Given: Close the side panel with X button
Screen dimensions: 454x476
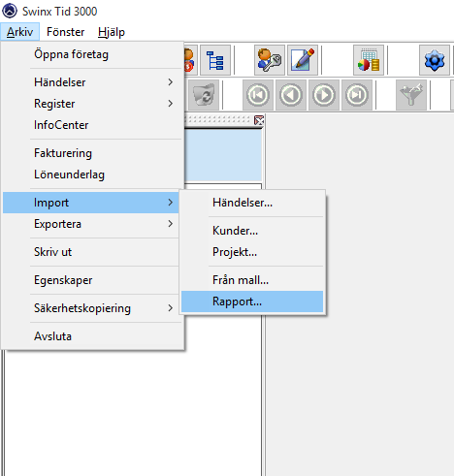Looking at the screenshot, I should click(259, 120).
